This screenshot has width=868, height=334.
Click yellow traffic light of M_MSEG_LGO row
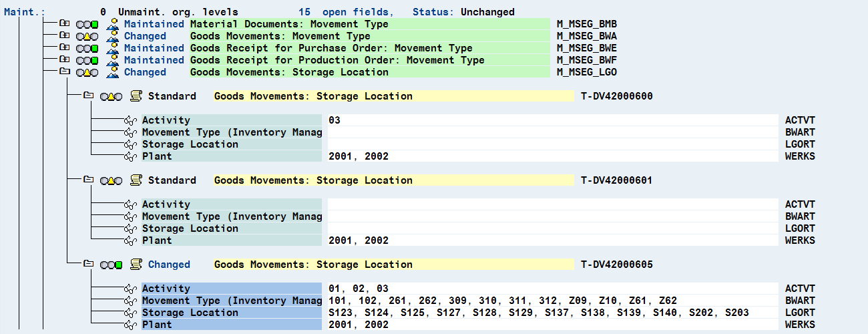87,73
